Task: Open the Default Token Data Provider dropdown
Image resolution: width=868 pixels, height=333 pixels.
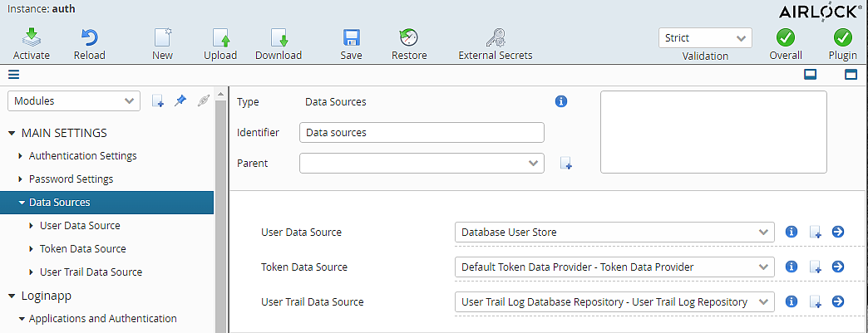Action: click(614, 267)
